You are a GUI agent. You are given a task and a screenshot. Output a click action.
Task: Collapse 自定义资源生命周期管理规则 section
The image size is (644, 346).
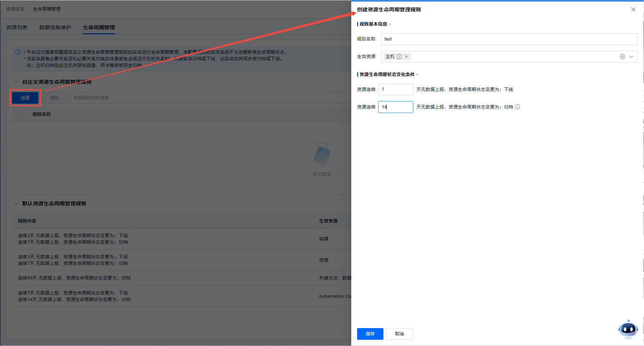pyautogui.click(x=16, y=82)
